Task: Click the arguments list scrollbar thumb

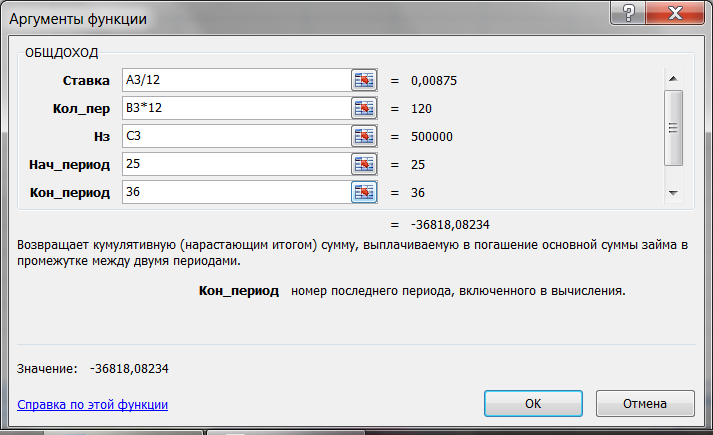Action: (x=673, y=128)
